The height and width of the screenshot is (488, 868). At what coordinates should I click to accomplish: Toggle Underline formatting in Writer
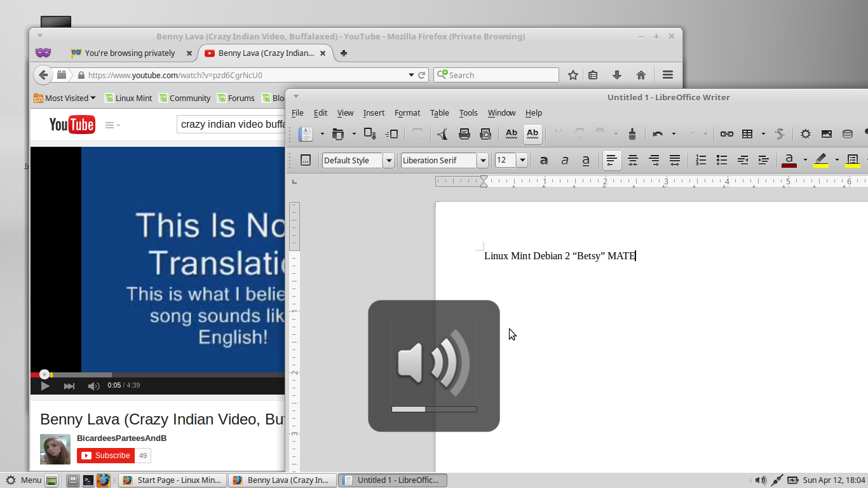586,160
